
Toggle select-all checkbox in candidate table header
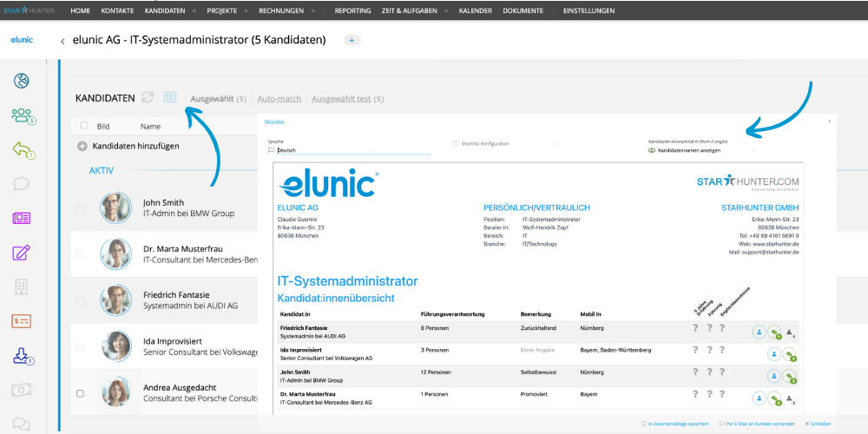84,126
